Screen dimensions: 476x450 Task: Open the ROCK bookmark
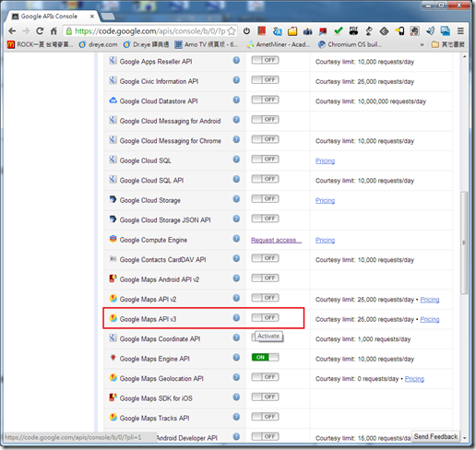[x=40, y=45]
